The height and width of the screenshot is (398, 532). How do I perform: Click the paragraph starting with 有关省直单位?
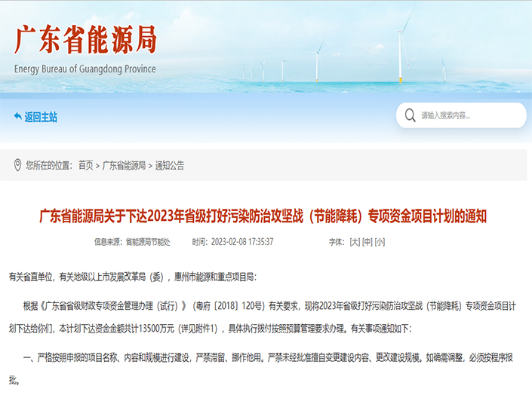coord(132,277)
